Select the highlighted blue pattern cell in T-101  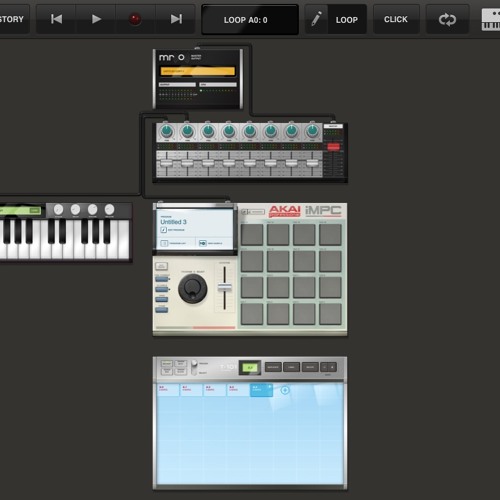click(x=261, y=390)
